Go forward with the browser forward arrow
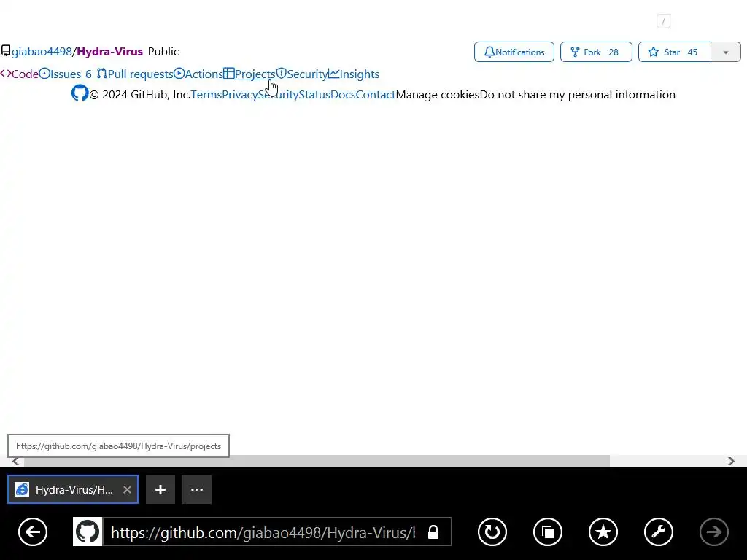Screen dimensions: 747x560 [714, 532]
